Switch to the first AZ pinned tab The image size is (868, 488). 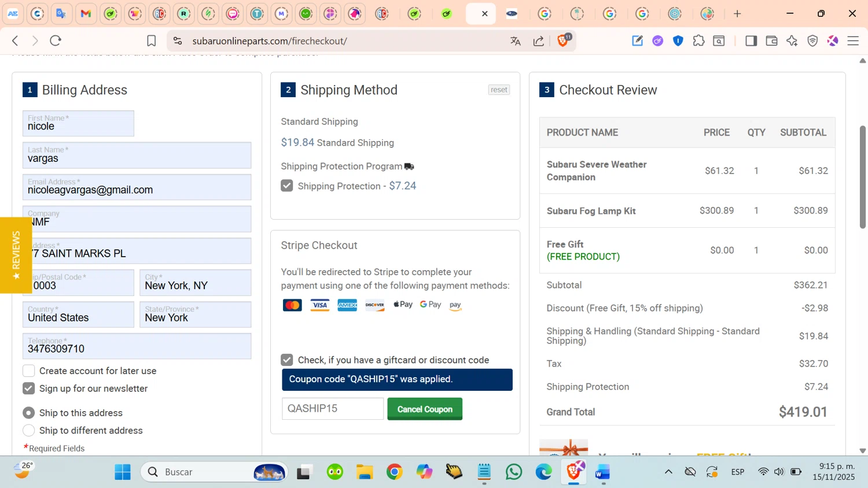(x=13, y=13)
